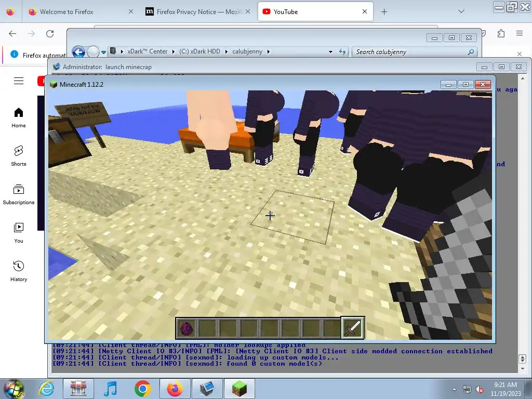Switch to the Firefox Privacy Notice tab
Screen dimensions: 532x399
(198, 12)
